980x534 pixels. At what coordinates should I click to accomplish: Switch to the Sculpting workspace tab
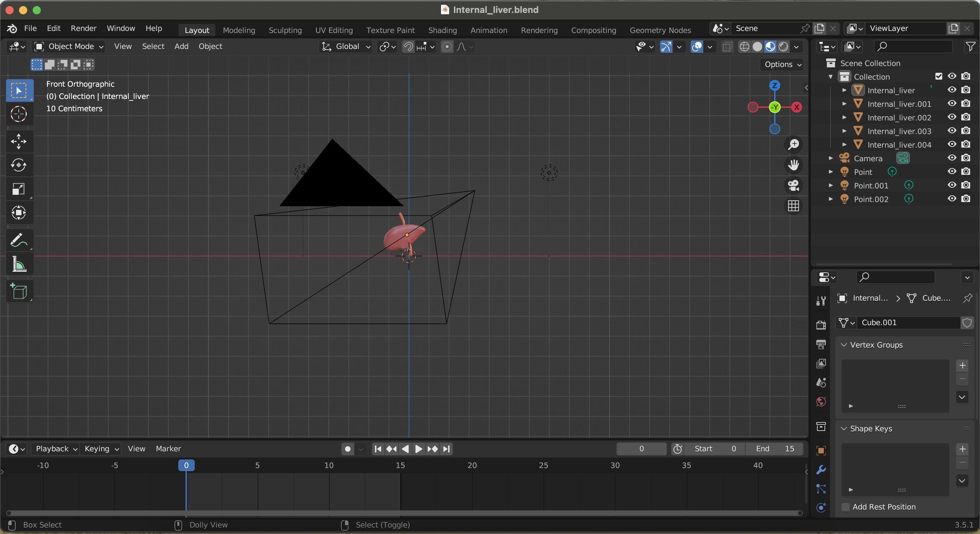[285, 30]
